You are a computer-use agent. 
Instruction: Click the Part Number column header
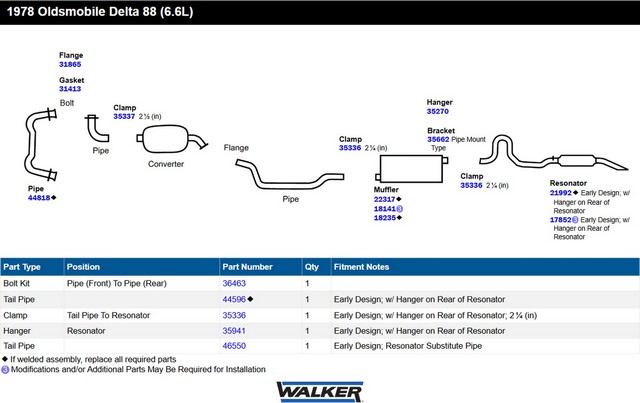click(x=260, y=267)
